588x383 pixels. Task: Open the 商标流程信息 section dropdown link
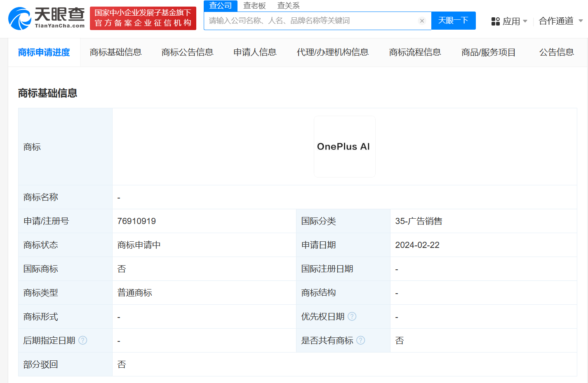point(414,52)
